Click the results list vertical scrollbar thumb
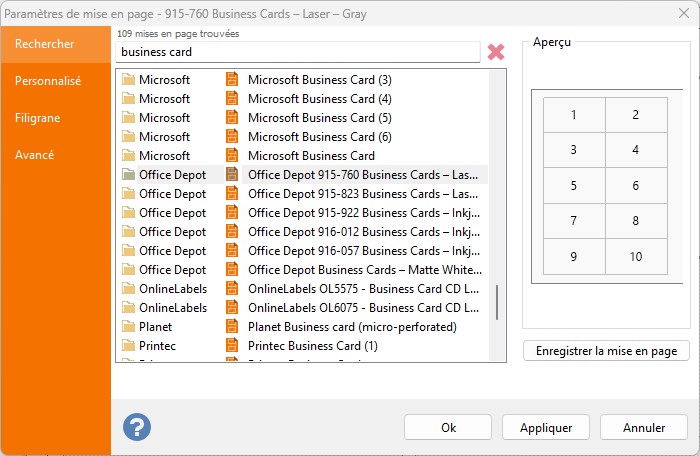 tap(497, 302)
